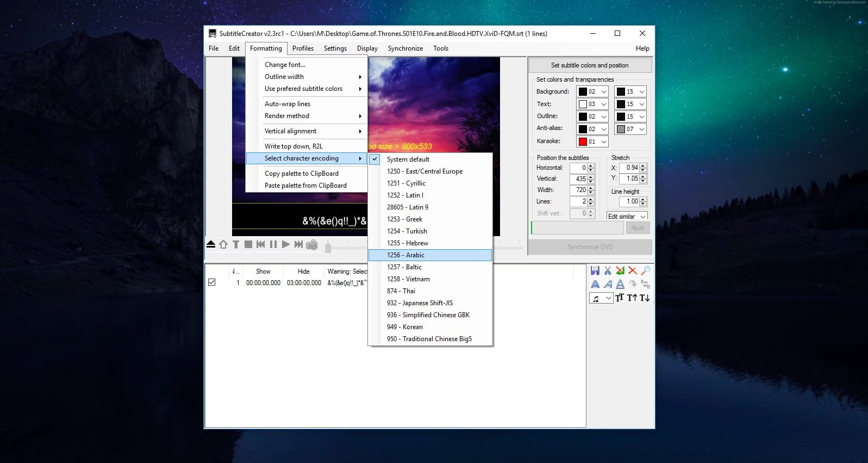Image resolution: width=868 pixels, height=463 pixels.
Task: Click Change font... in Formatting menu
Action: (x=285, y=65)
